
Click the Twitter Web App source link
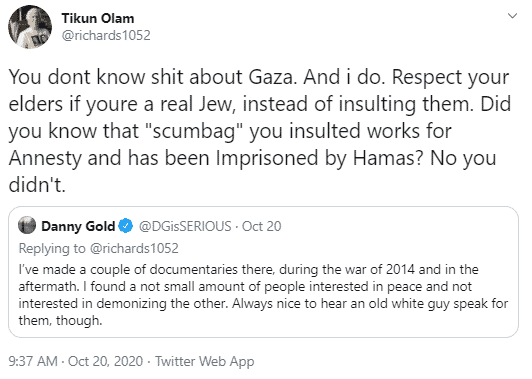(x=205, y=361)
